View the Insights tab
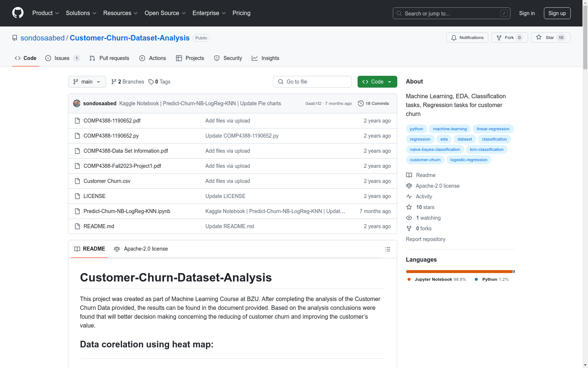Image resolution: width=588 pixels, height=368 pixels. click(x=266, y=58)
